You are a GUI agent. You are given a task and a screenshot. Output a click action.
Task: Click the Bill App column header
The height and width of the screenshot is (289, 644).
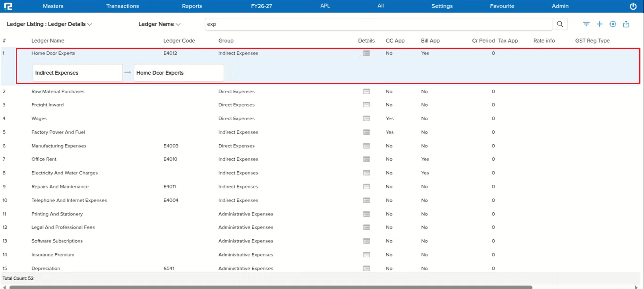coord(430,41)
